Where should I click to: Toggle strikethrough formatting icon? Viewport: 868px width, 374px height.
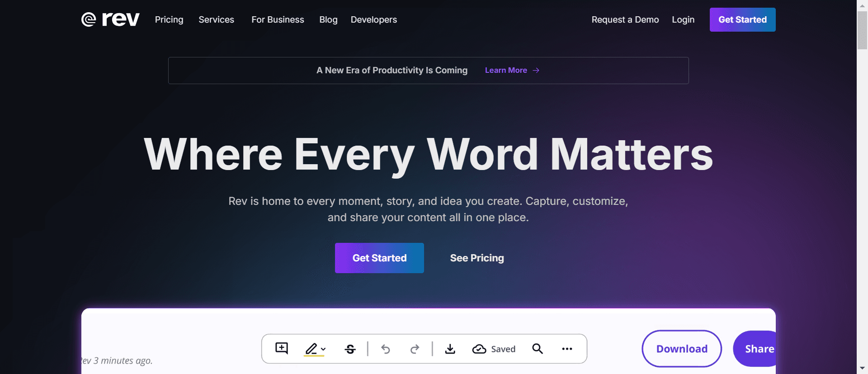pos(350,349)
